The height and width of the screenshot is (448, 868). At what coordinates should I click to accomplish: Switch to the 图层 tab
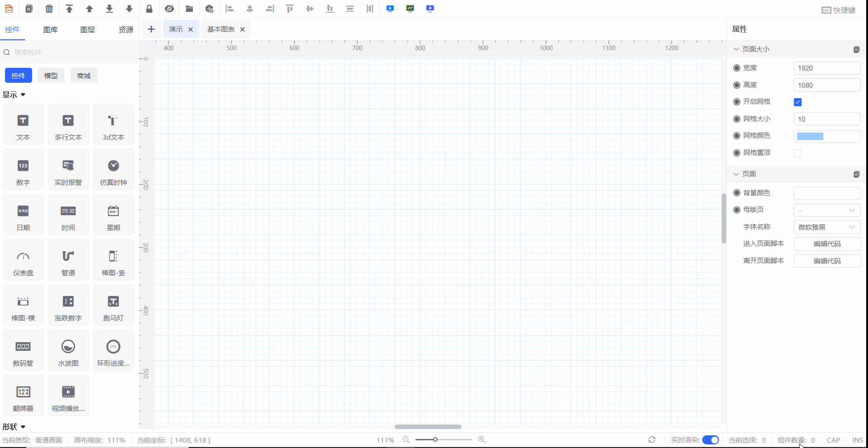tap(88, 30)
